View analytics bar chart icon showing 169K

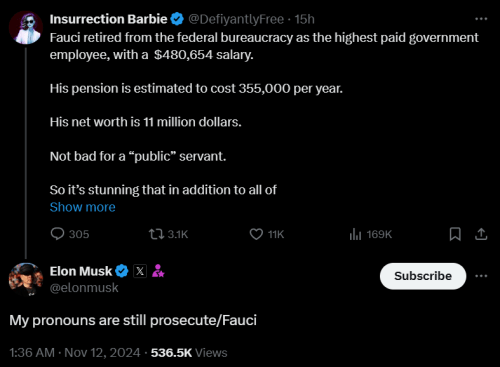(x=355, y=234)
